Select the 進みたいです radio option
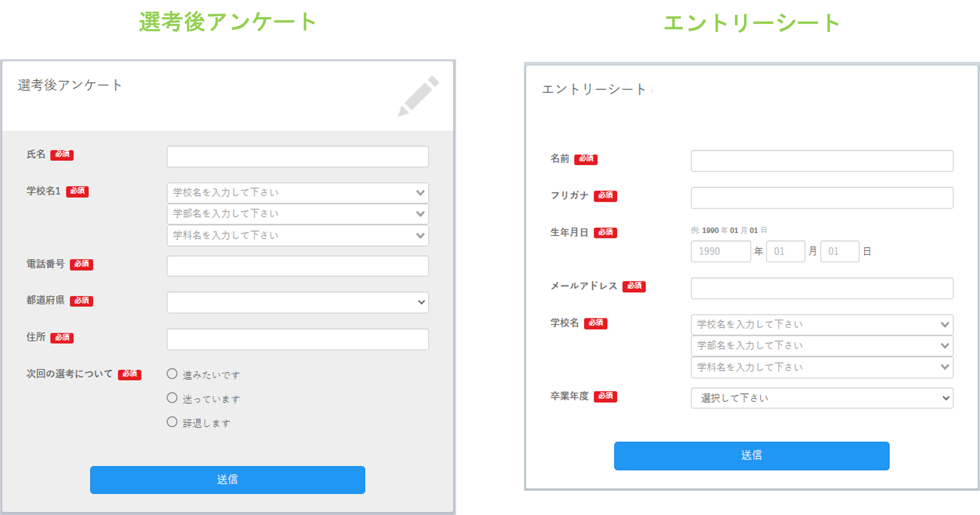Viewport: 980px width, 515px height. [x=172, y=374]
